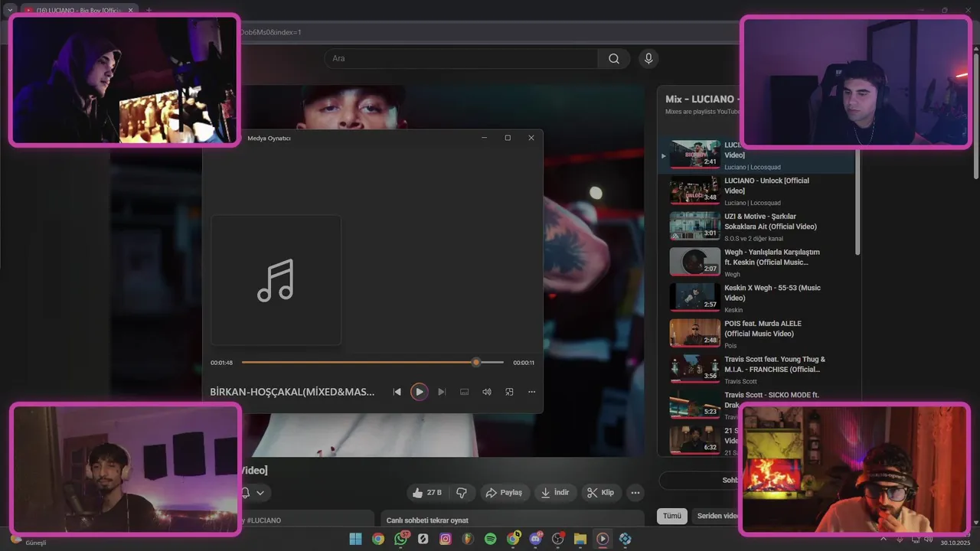Click the Paylaş share button
Screen dimensions: 980x551
tap(504, 493)
